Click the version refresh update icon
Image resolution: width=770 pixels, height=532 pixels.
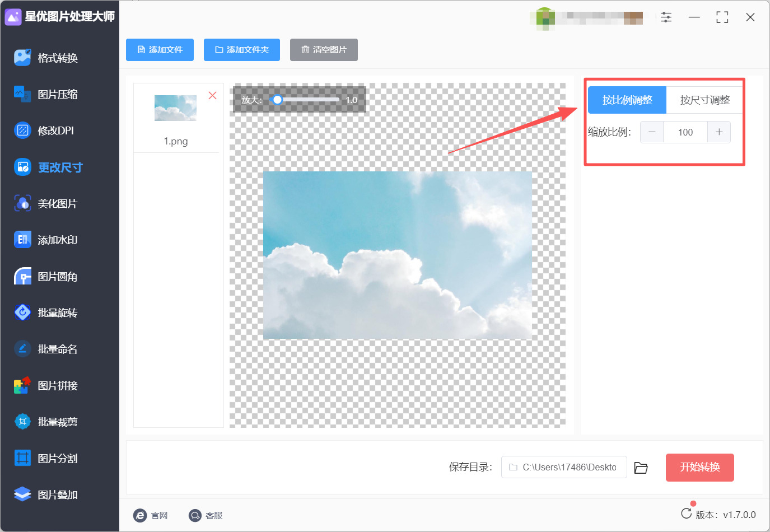686,514
